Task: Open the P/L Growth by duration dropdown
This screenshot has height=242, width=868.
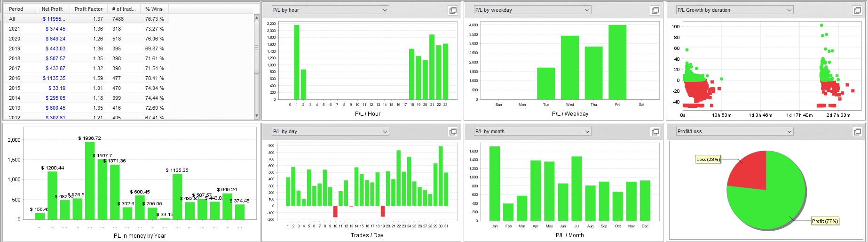Action: coord(734,10)
